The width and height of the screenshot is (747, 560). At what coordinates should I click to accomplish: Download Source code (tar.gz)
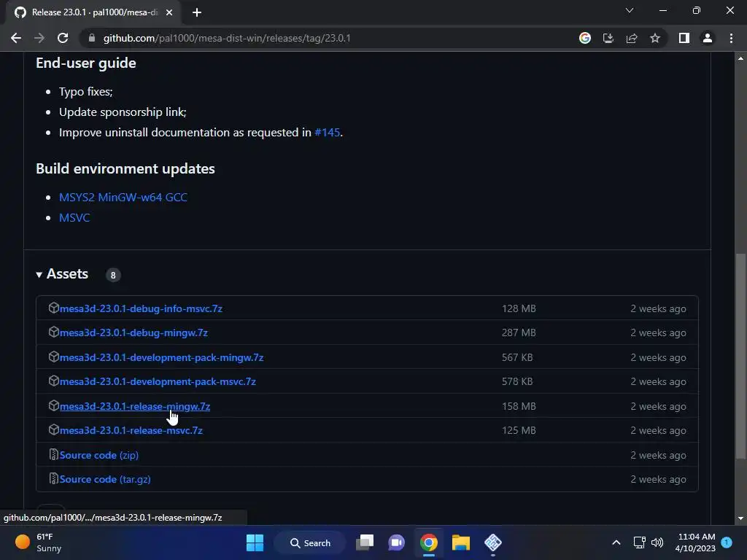tap(105, 480)
